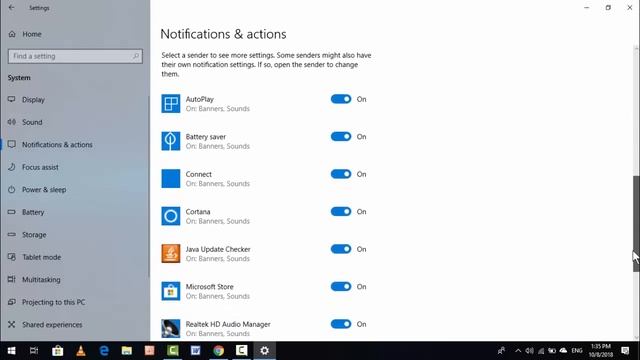The height and width of the screenshot is (360, 640).
Task: Click the Cortana circle icon
Action: click(x=171, y=216)
